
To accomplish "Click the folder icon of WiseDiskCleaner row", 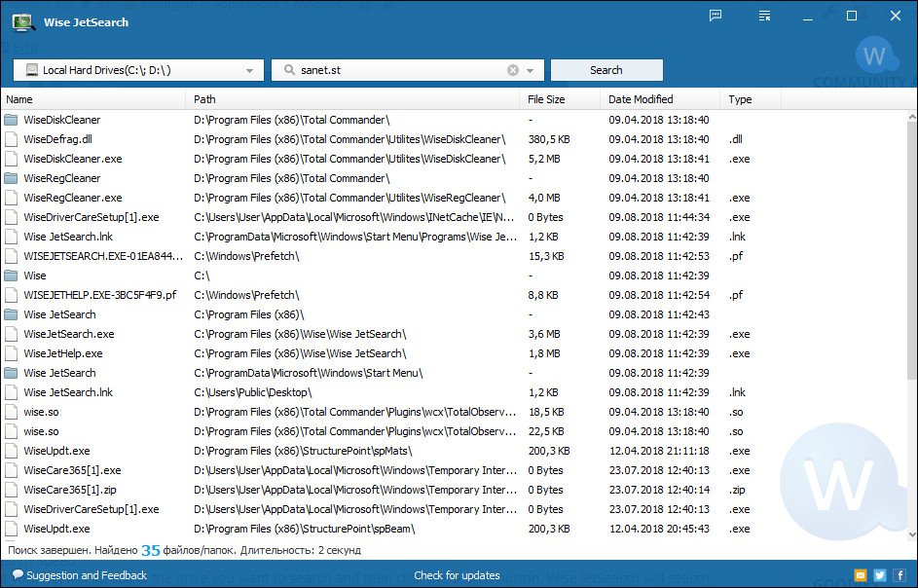I will click(11, 120).
